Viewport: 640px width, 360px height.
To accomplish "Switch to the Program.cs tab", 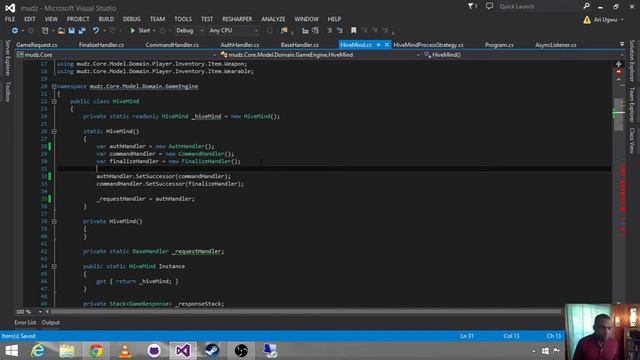I will click(x=499, y=45).
